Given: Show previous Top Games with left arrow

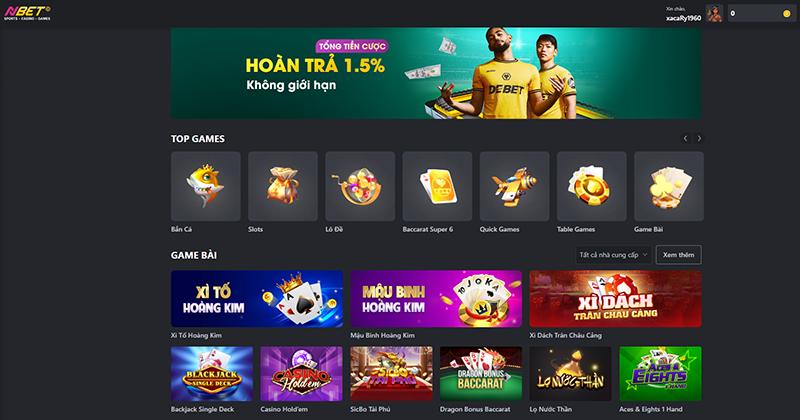Looking at the screenshot, I should point(686,138).
